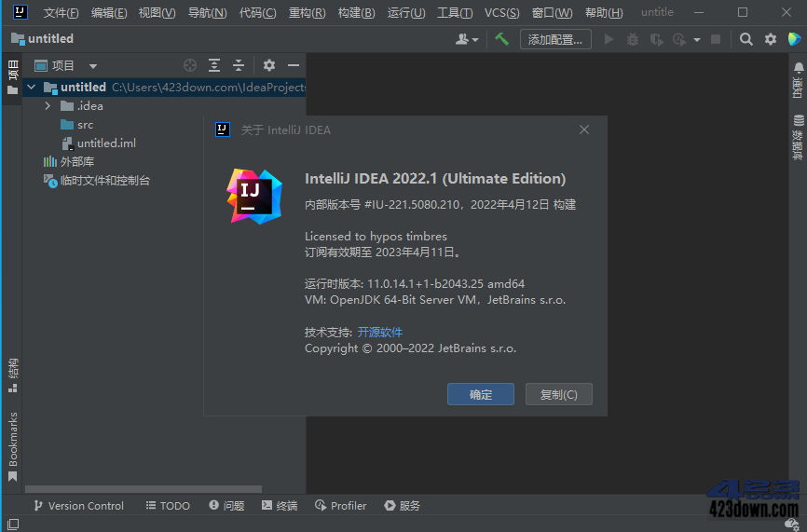Open IDE settings gear in main toolbar

tap(770, 39)
